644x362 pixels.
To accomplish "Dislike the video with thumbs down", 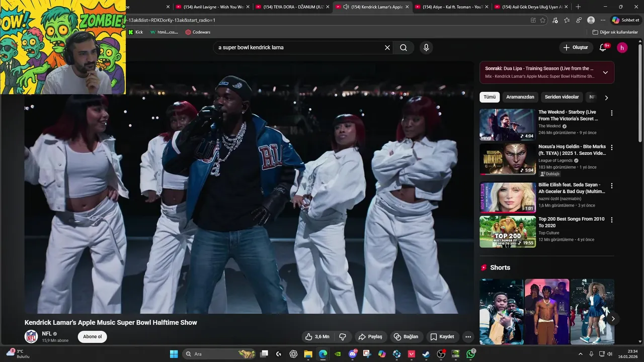I will [343, 337].
